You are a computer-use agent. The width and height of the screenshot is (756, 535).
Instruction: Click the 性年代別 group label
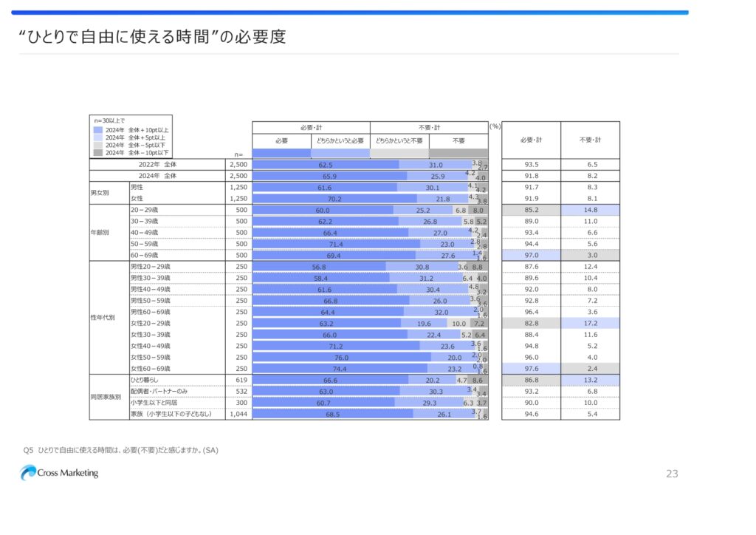[x=103, y=318]
